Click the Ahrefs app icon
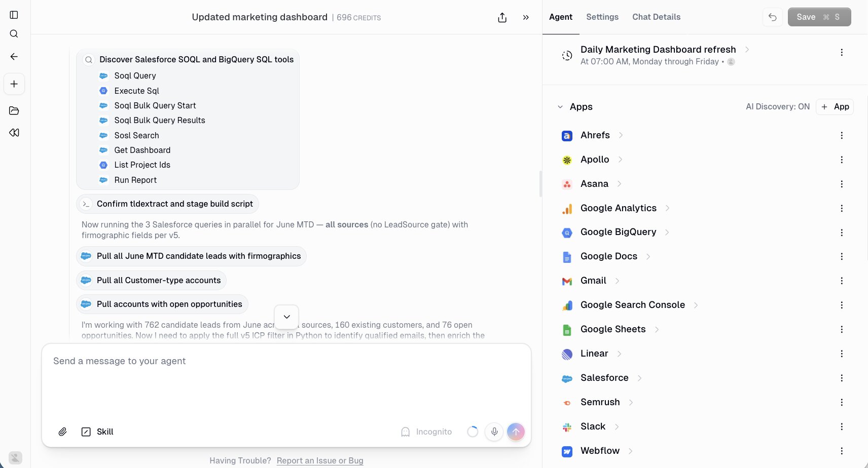Screen dimensions: 868x468 pos(567,136)
